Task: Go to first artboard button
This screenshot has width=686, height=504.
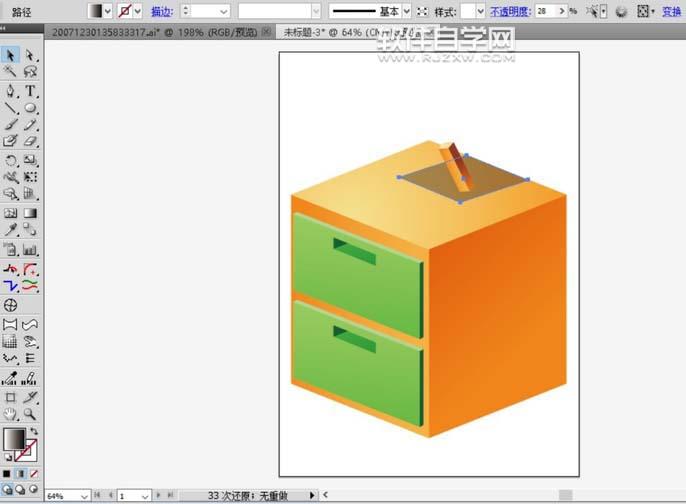Action: tap(98, 495)
